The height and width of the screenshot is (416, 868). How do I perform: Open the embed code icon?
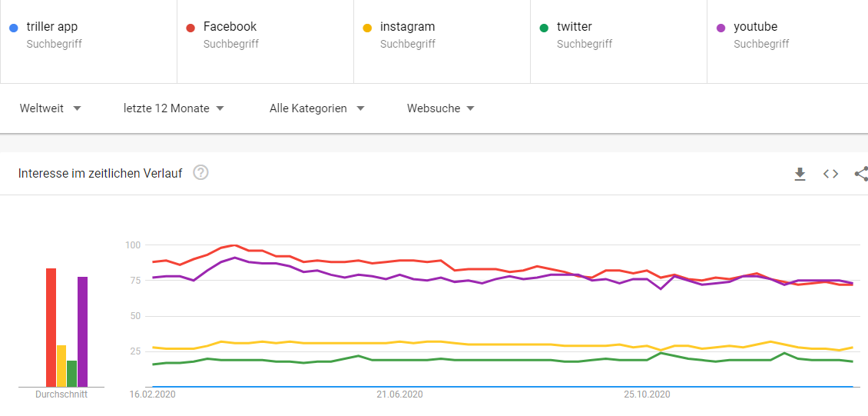[830, 174]
